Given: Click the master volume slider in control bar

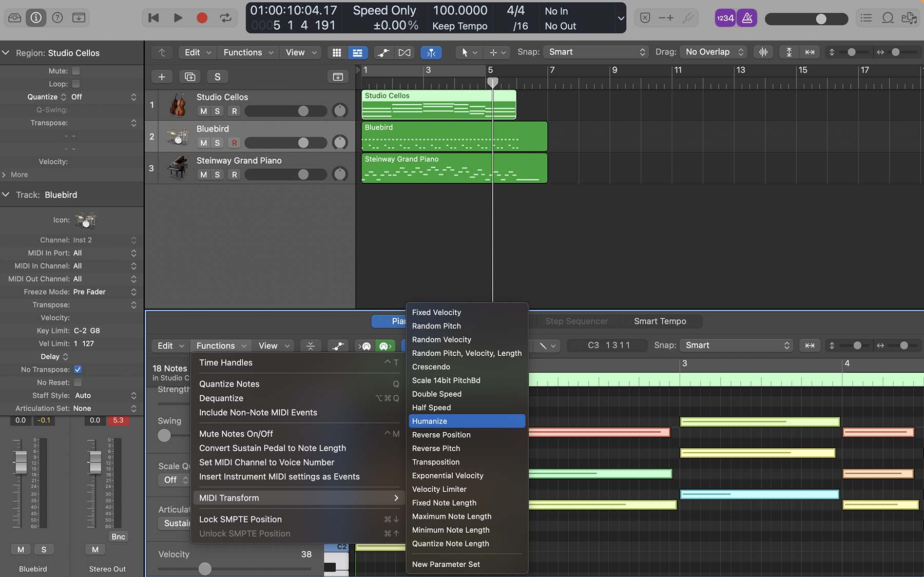Looking at the screenshot, I should (806, 19).
